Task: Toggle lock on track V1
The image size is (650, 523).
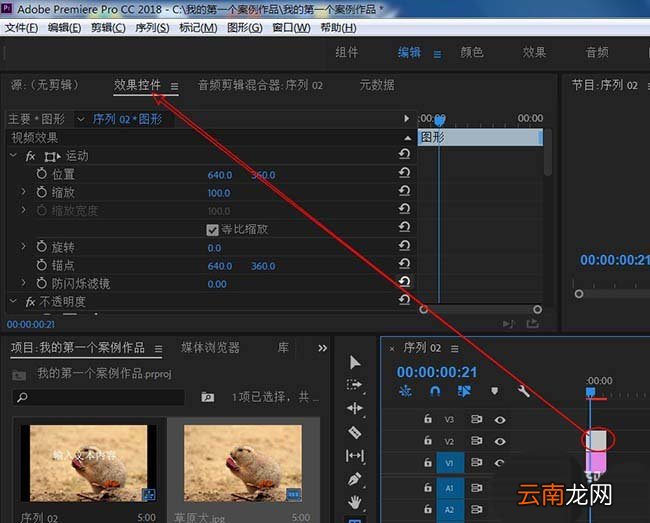Action: (x=428, y=462)
